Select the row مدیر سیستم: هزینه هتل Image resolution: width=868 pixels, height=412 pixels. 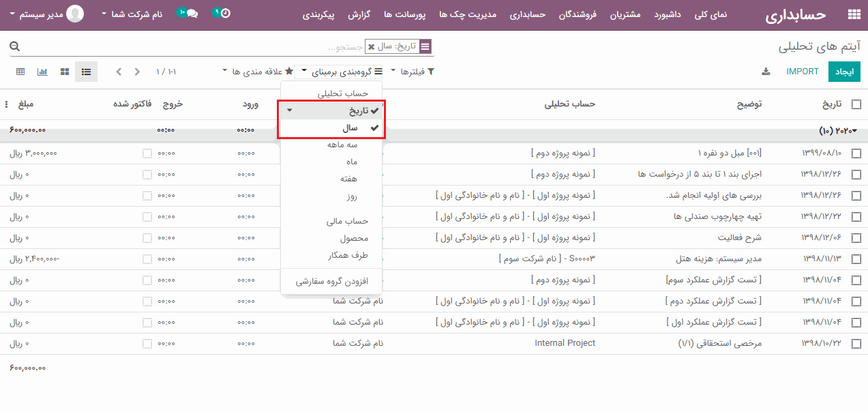point(856,259)
